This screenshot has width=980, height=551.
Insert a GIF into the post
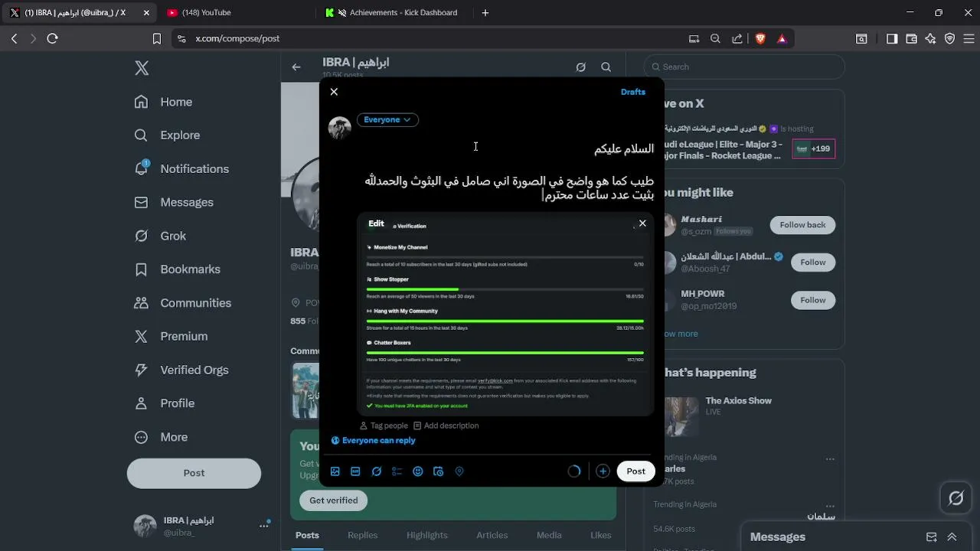[x=355, y=471]
